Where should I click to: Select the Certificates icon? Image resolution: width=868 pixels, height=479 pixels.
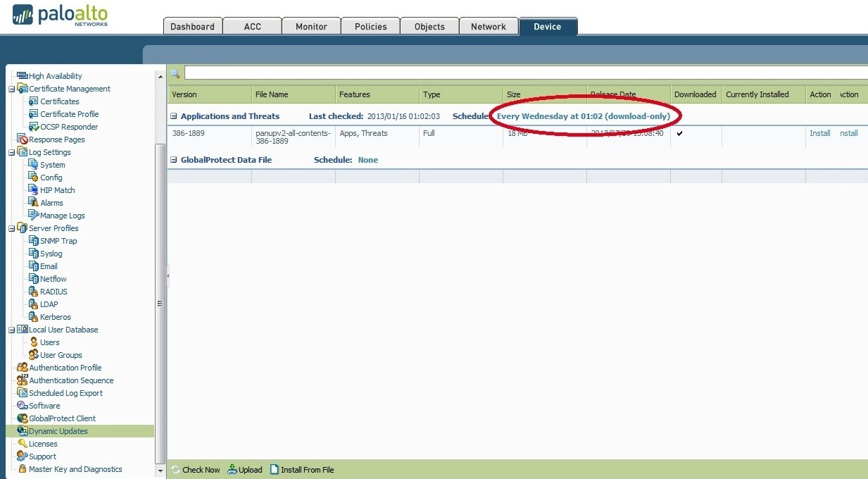coord(33,101)
